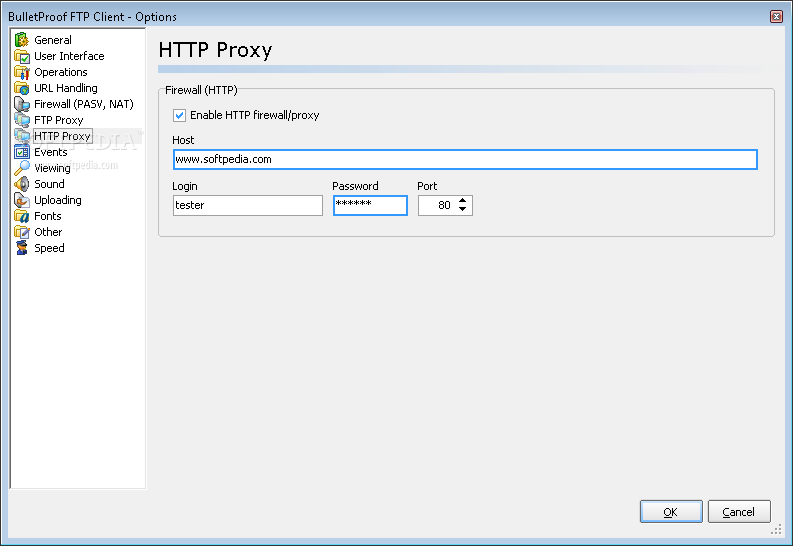Open the Speed settings page
Image resolution: width=793 pixels, height=546 pixels.
pos(49,248)
